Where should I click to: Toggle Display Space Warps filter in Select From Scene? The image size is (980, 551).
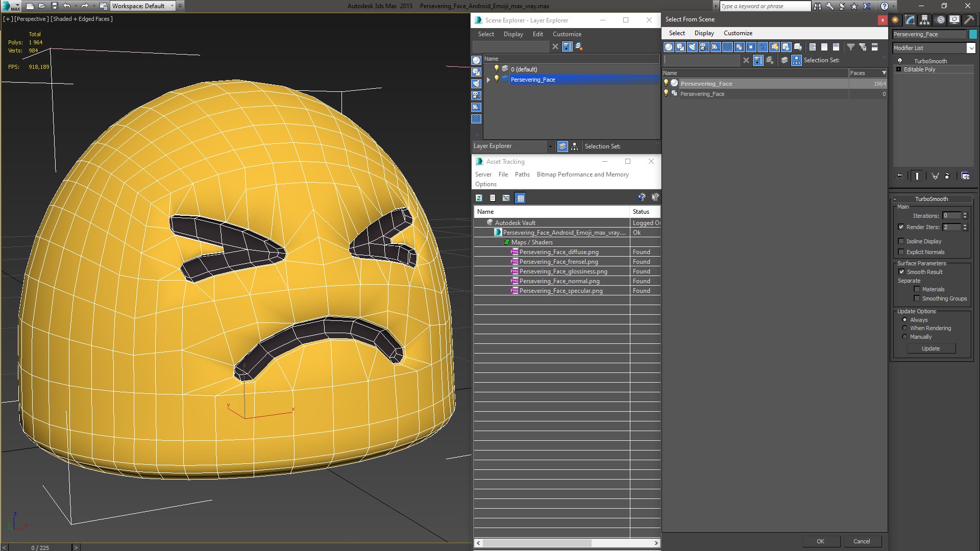pos(727,47)
